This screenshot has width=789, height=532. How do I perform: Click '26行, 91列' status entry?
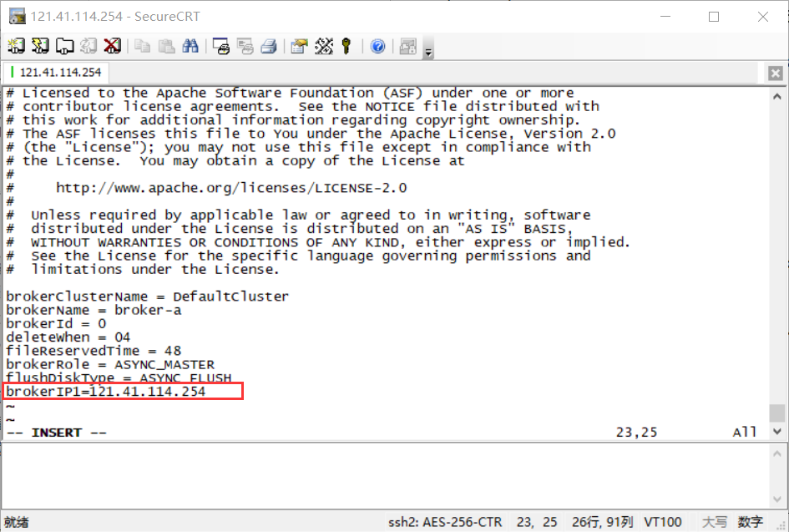pos(602,523)
